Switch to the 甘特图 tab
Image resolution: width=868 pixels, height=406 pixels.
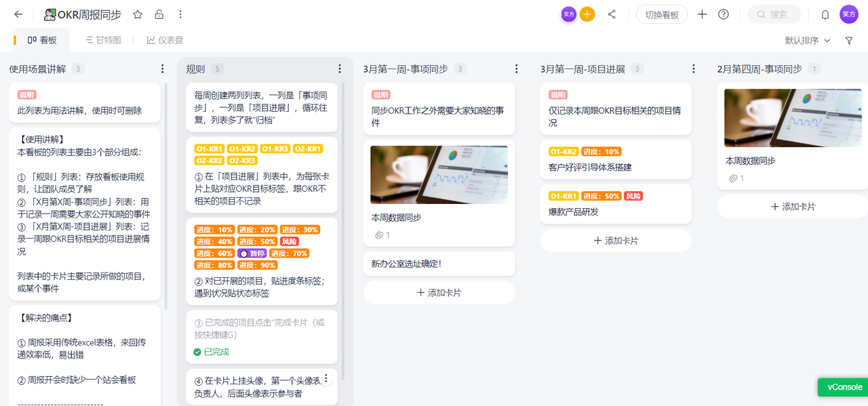(103, 40)
